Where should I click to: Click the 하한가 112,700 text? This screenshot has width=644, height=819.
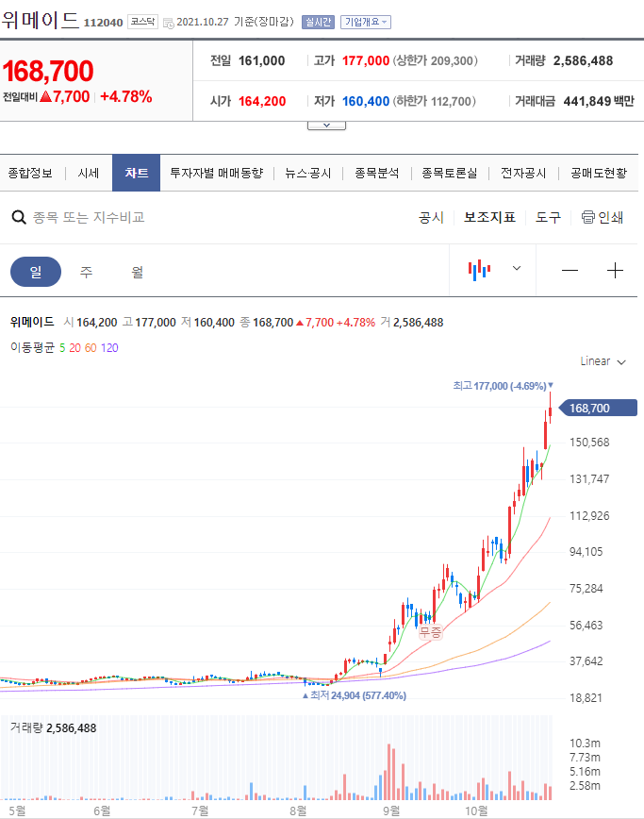coord(434,101)
